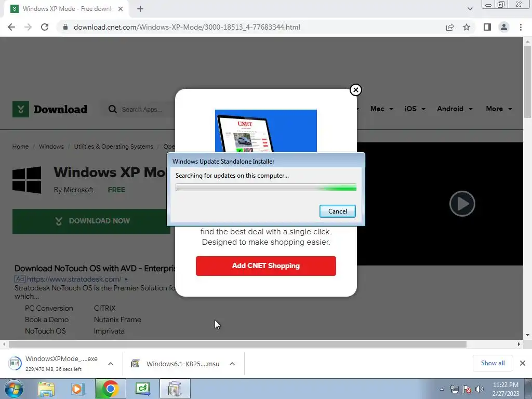Open the Home breadcrumb link

20,147
